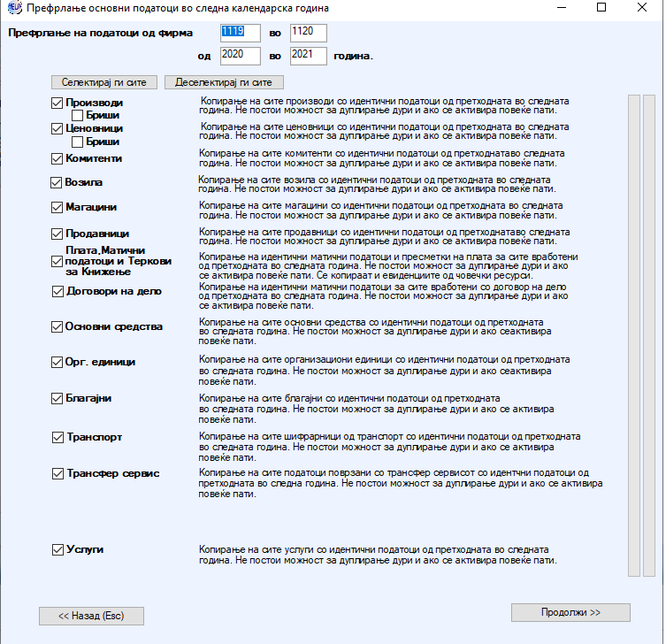Click the outer right vertical scrollbar
Image resolution: width=666 pixels, height=644 pixels.
[649, 335]
